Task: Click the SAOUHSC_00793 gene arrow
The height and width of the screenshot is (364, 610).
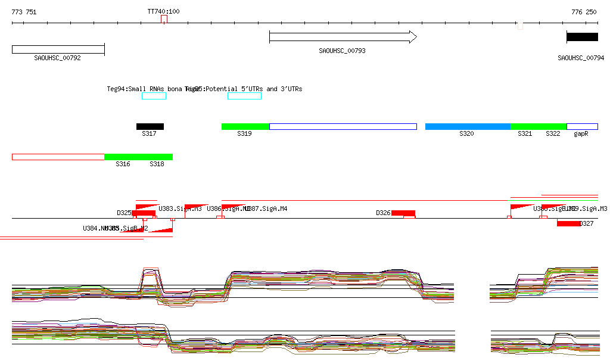Action: click(343, 37)
